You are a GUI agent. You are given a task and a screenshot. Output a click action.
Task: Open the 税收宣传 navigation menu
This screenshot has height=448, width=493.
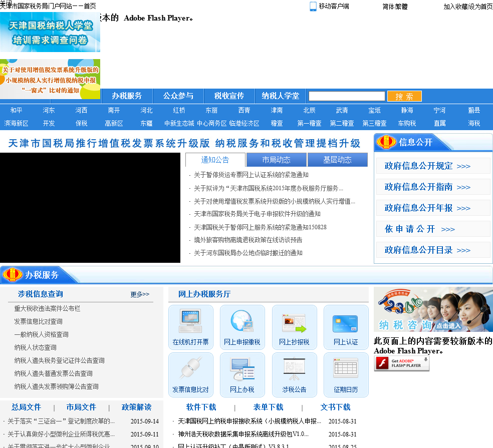(x=229, y=96)
